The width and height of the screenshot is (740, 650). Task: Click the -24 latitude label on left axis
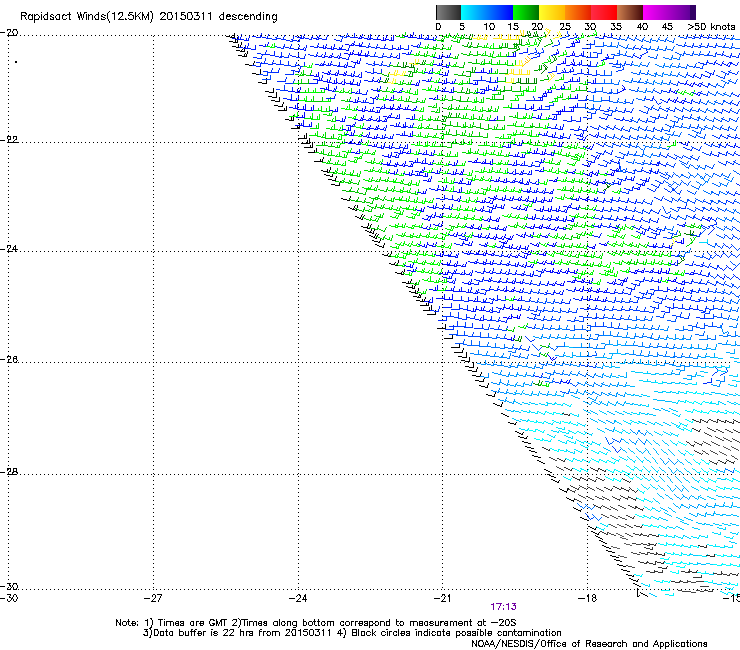(9, 248)
